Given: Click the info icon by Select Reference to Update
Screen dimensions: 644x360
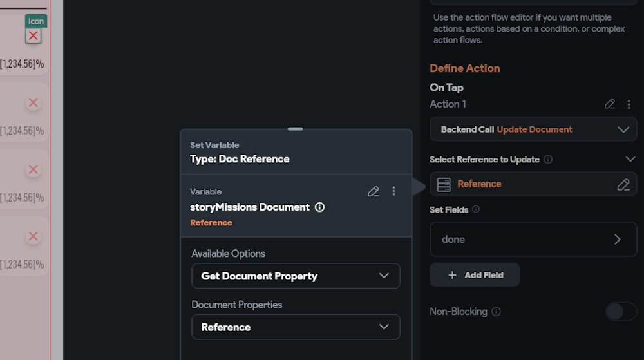Looking at the screenshot, I should pyautogui.click(x=548, y=159).
